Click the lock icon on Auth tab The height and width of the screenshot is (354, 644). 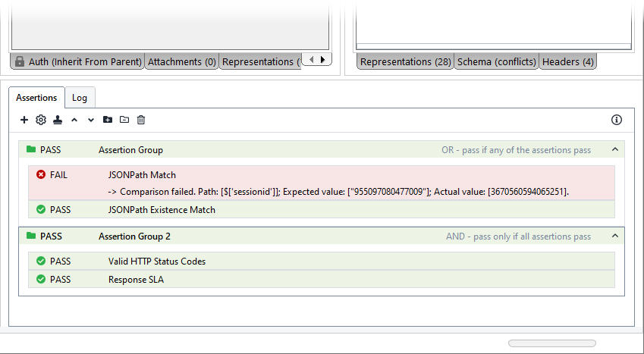pos(19,61)
